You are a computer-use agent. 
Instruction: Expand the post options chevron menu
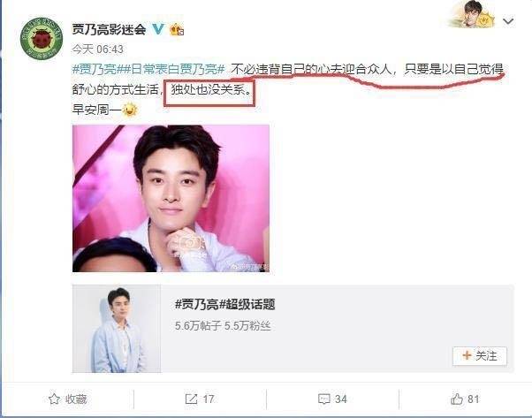[508, 21]
